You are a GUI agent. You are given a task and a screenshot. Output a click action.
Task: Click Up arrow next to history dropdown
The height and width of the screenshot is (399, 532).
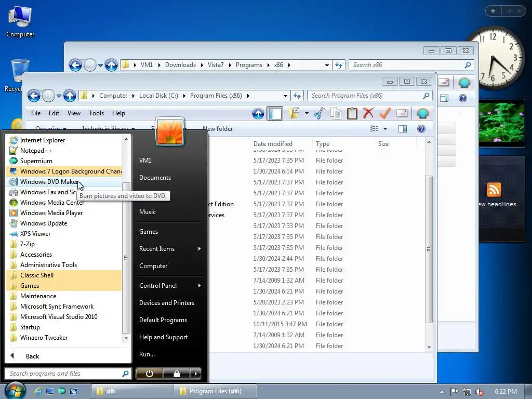[x=70, y=96]
